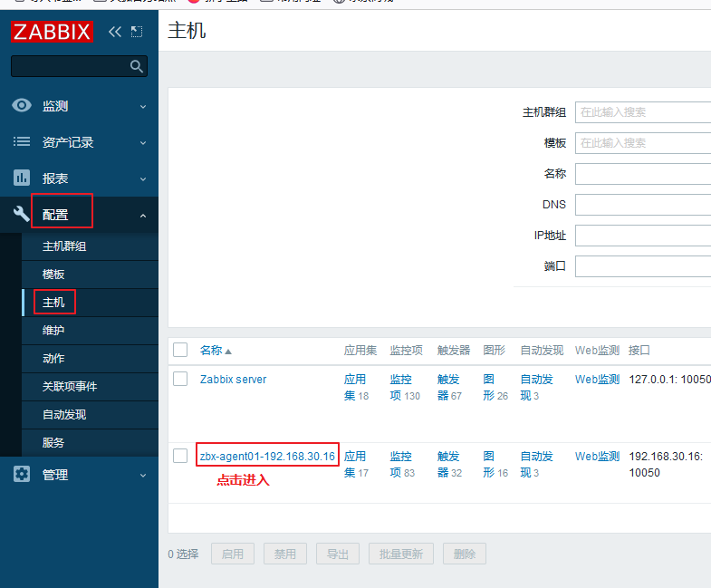Image resolution: width=711 pixels, height=588 pixels.
Task: Click the list icon for 资产记录
Action: (x=22, y=141)
